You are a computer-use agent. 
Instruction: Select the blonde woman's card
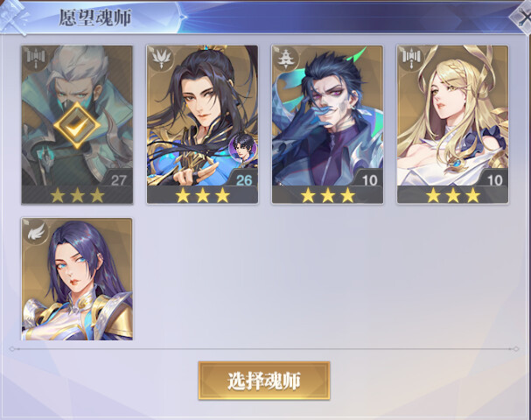click(453, 124)
